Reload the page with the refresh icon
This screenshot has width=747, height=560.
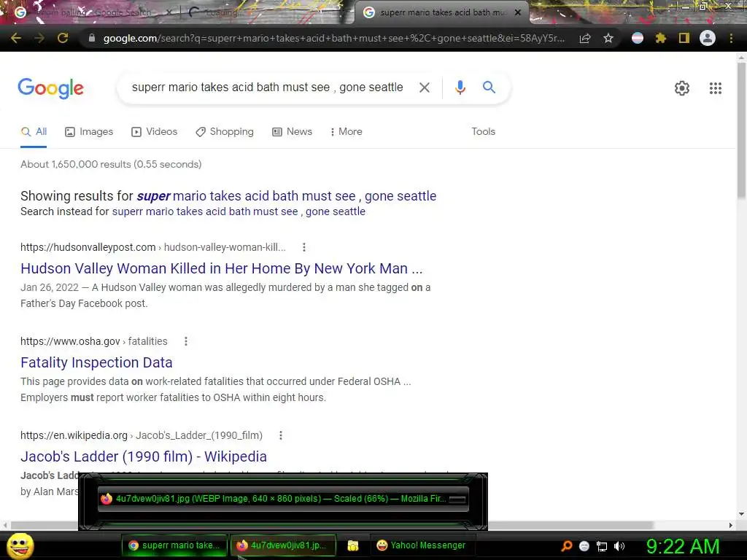click(x=63, y=38)
